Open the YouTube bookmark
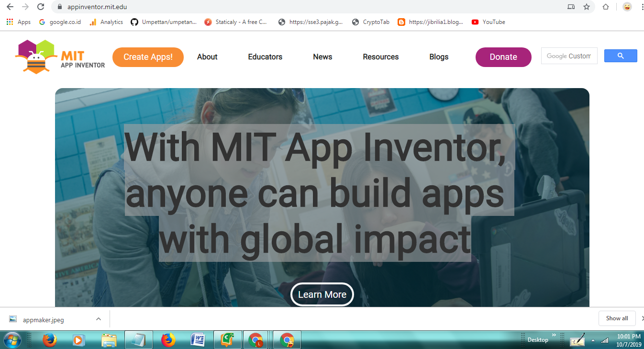Viewport: 644px width, 349px height. tap(489, 22)
